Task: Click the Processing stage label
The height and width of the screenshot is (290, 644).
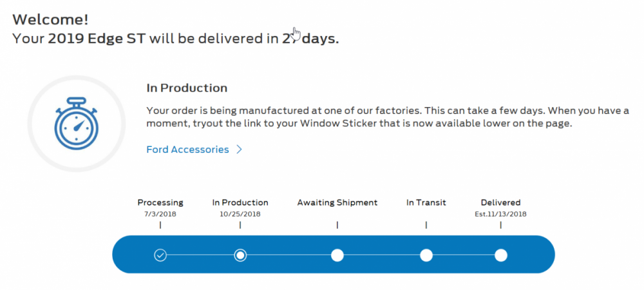Action: 160,202
